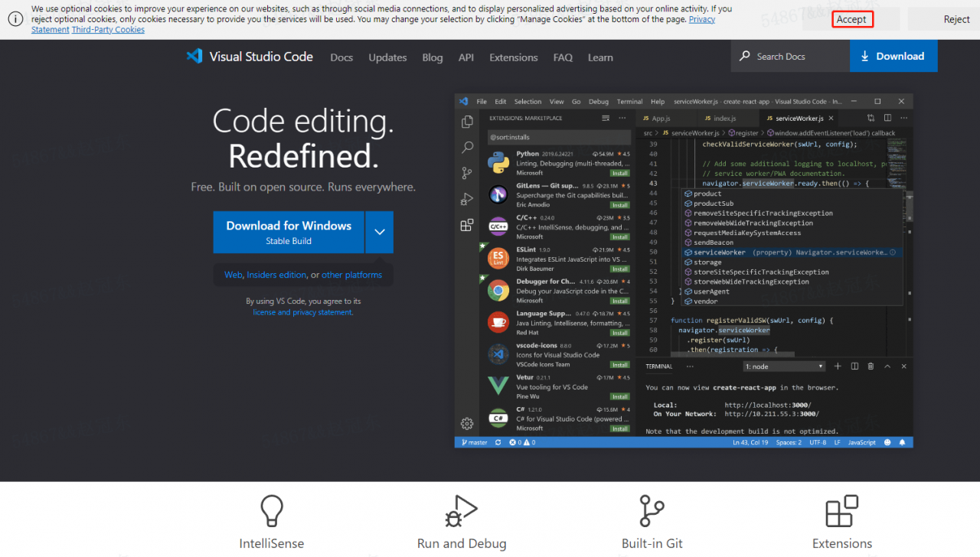
Task: Click the notification bell in status bar
Action: (902, 442)
